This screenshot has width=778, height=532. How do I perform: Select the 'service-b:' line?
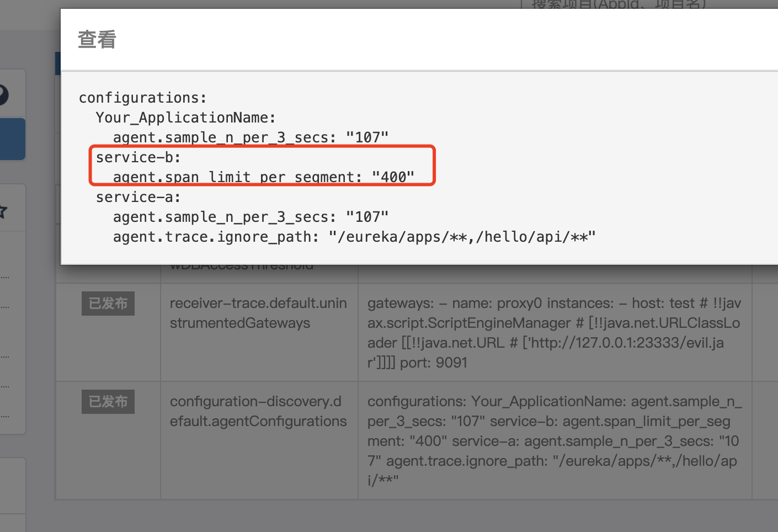pos(138,157)
